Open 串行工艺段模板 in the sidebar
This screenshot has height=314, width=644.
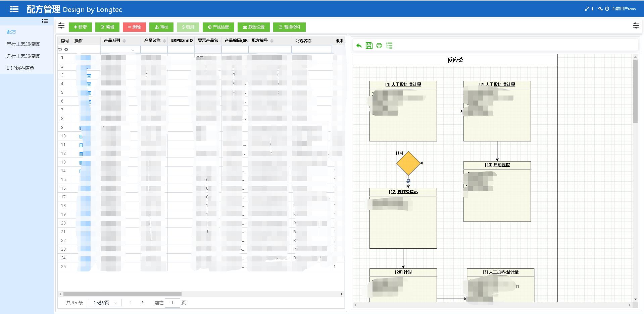[x=23, y=44]
